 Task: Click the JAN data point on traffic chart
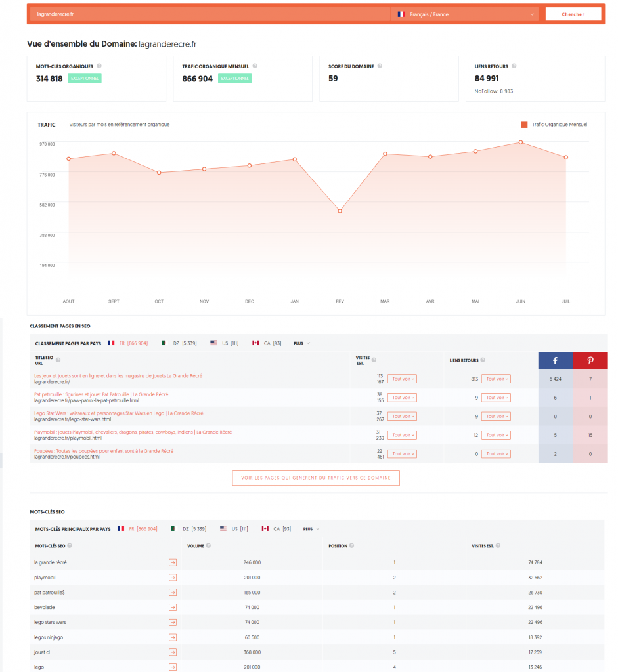tap(295, 159)
